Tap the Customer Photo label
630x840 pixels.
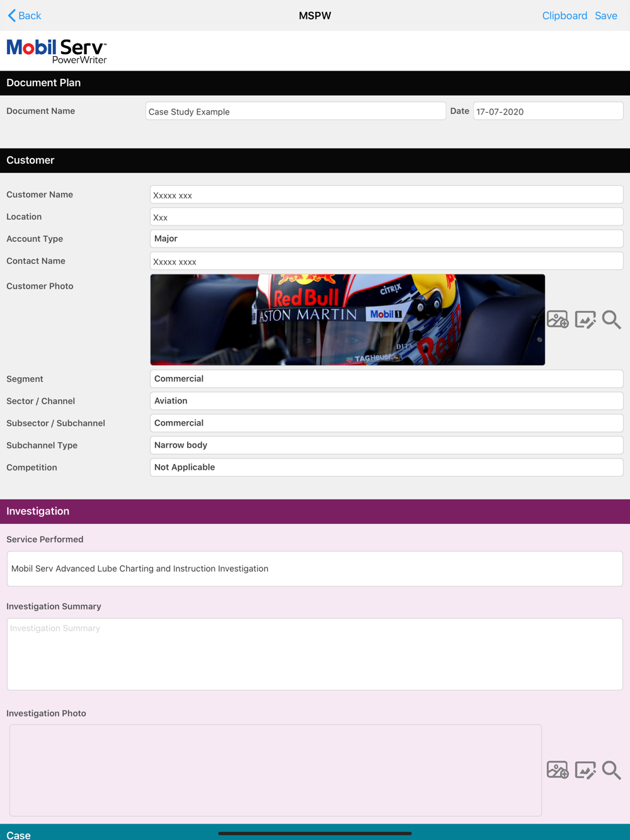click(40, 286)
